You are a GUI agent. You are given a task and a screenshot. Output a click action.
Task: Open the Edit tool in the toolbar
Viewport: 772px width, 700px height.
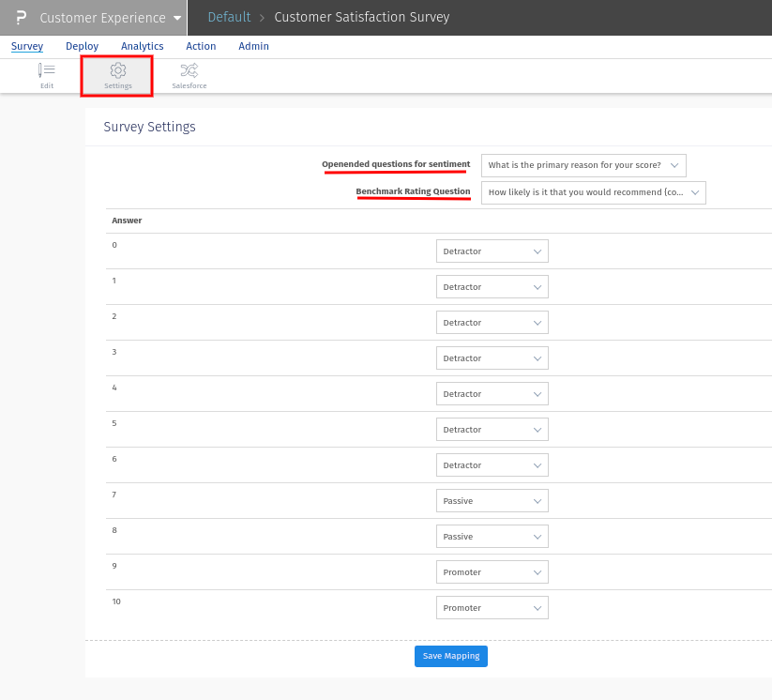click(46, 75)
